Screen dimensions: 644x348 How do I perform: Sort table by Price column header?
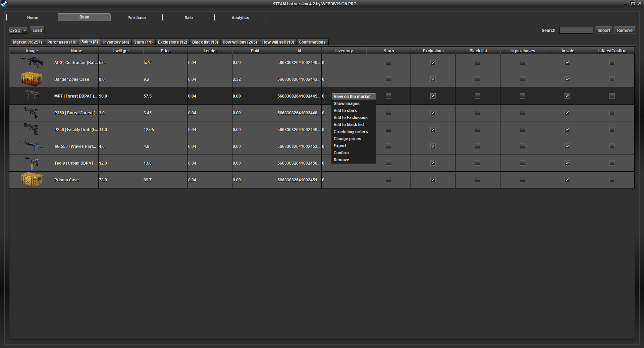pyautogui.click(x=165, y=51)
